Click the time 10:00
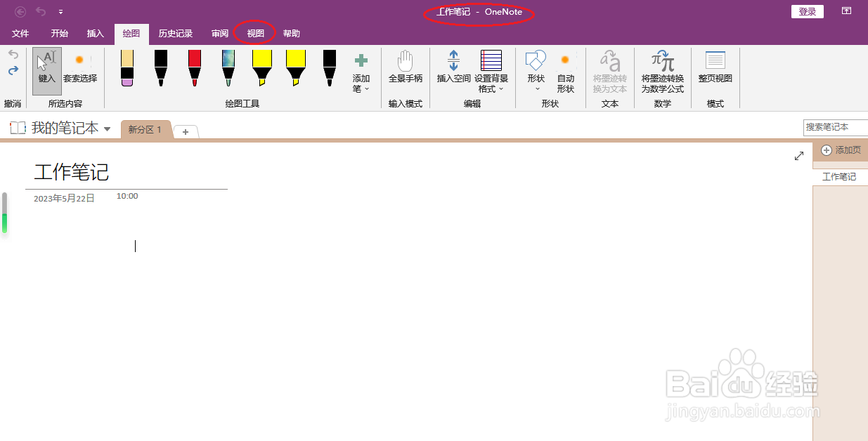Screen dimensions: 868x441 point(127,197)
